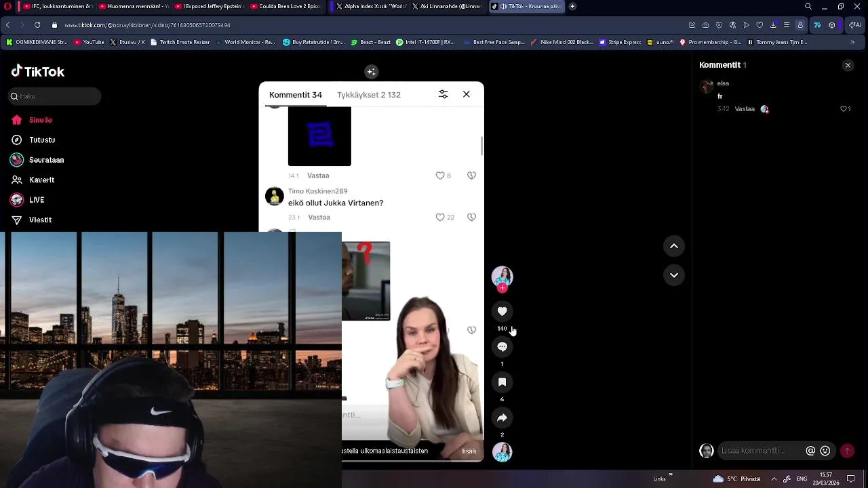
Task: Open the video comments bubble
Action: (502, 346)
